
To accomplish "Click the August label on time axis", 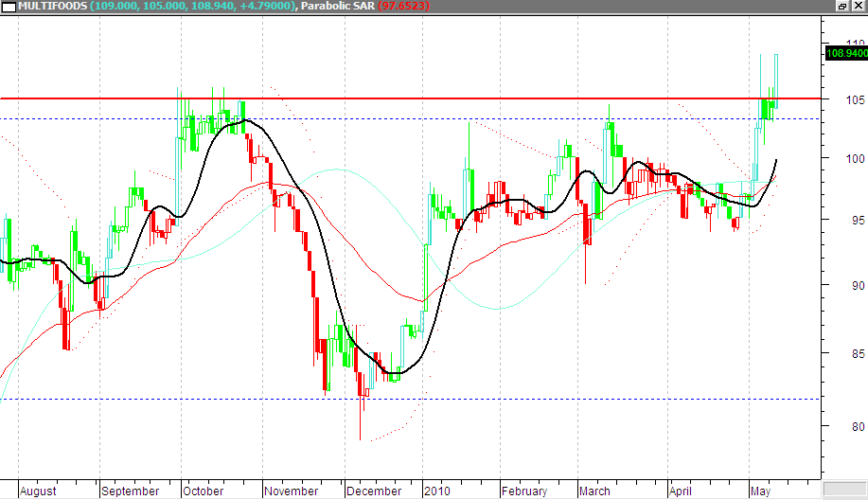I will coord(38,491).
